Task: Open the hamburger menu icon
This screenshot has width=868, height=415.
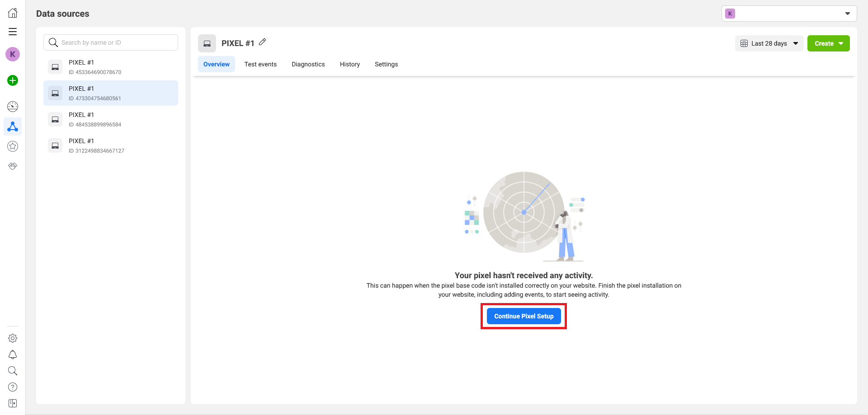Action: click(13, 32)
